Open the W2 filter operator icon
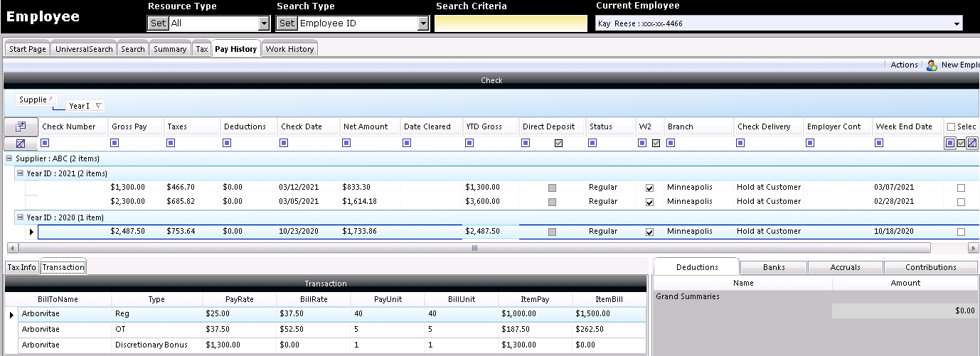The height and width of the screenshot is (356, 980). pos(642,143)
